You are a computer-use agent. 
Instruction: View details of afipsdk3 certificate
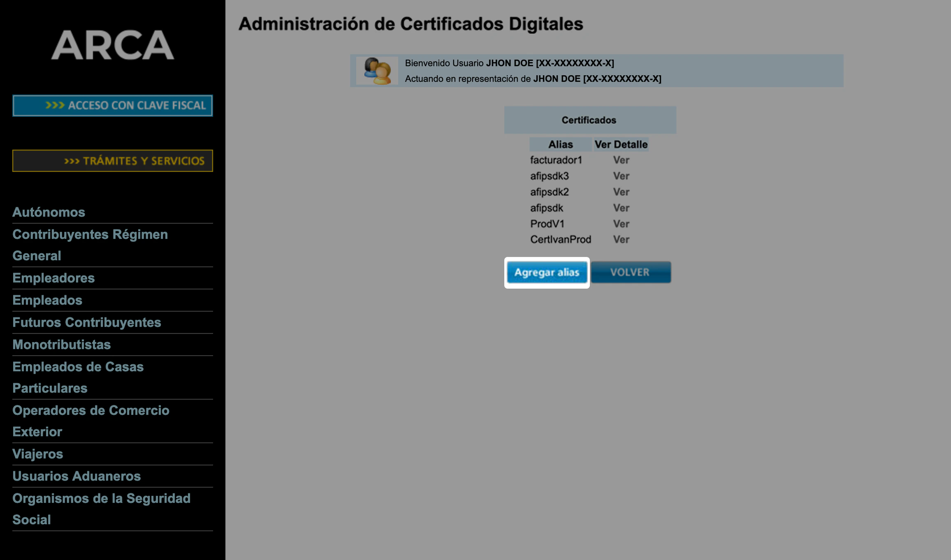(x=621, y=176)
